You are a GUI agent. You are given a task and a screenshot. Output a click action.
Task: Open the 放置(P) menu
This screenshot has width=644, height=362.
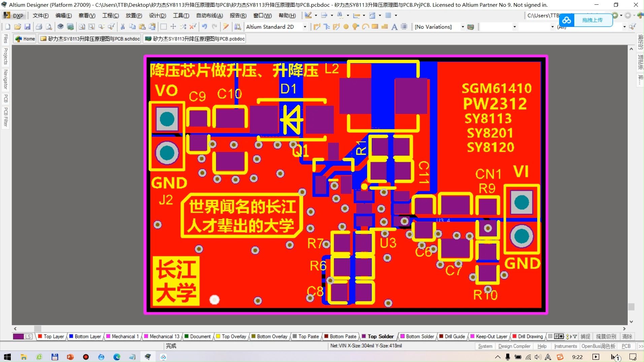(x=134, y=15)
